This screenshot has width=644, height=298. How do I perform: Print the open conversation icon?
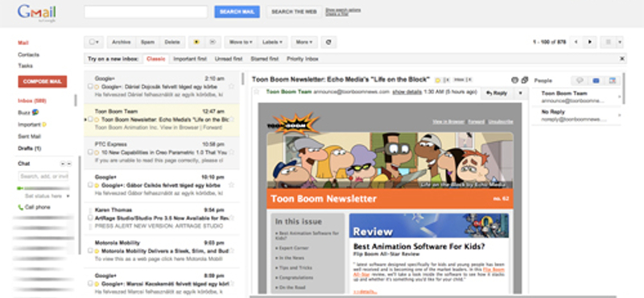coord(515,81)
